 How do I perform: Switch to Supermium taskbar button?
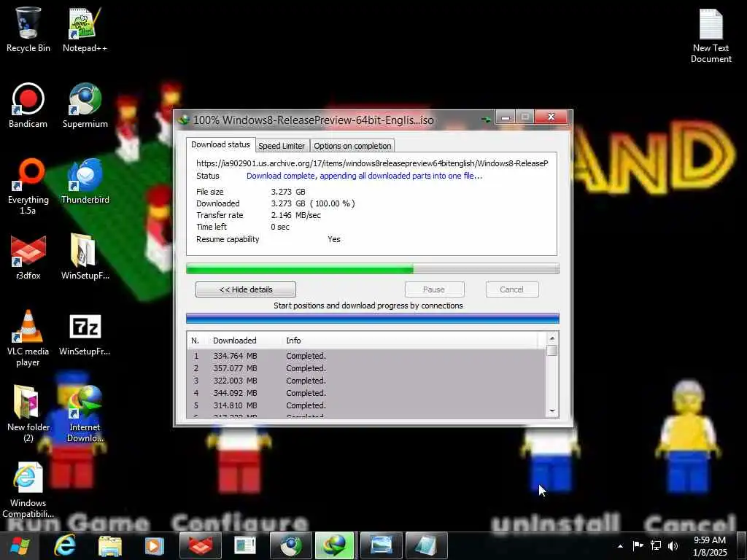click(290, 545)
